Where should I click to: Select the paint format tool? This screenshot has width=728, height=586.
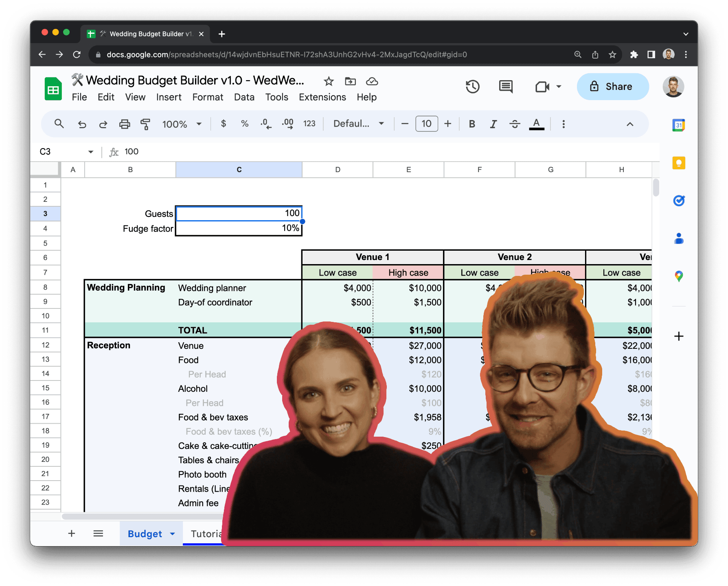(145, 124)
